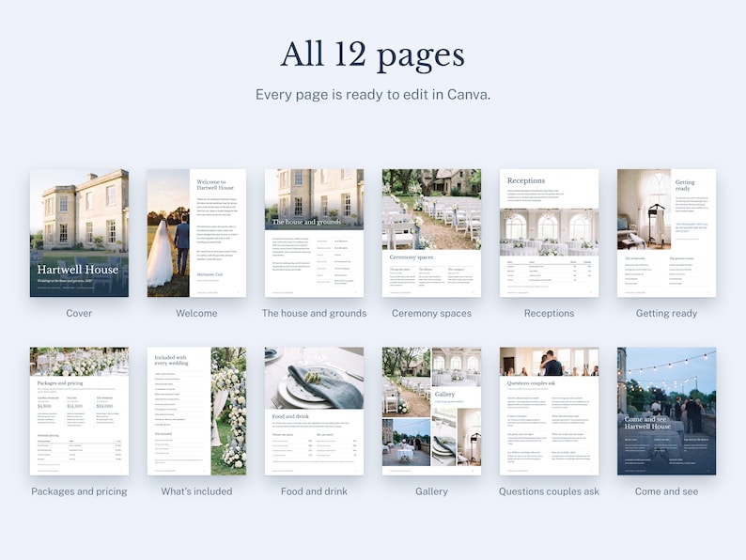746x560 pixels.
Task: Click the 'Ceremony spaces' caption
Action: tap(431, 313)
